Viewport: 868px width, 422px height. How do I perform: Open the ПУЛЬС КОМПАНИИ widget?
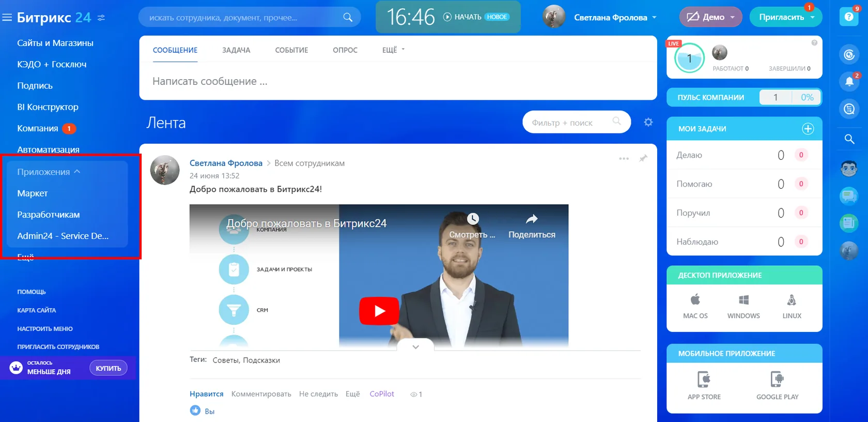[744, 97]
